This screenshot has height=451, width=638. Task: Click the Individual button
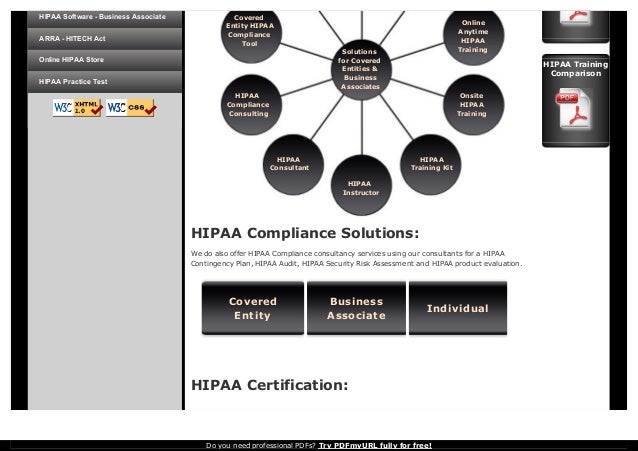click(x=458, y=308)
